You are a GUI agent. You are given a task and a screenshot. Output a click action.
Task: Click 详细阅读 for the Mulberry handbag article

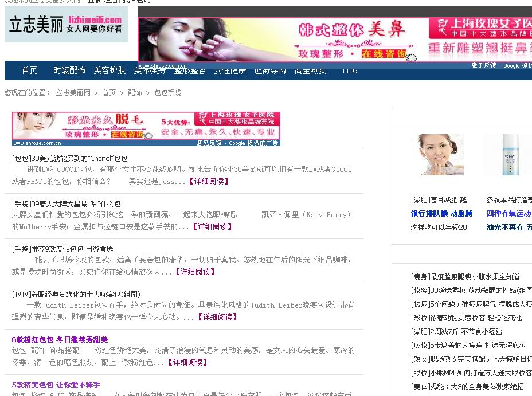click(212, 226)
